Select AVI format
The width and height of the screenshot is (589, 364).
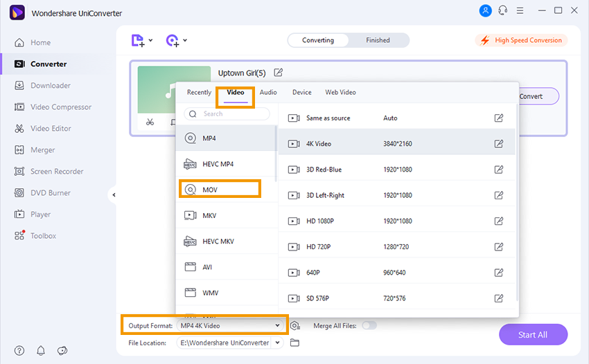coord(227,267)
